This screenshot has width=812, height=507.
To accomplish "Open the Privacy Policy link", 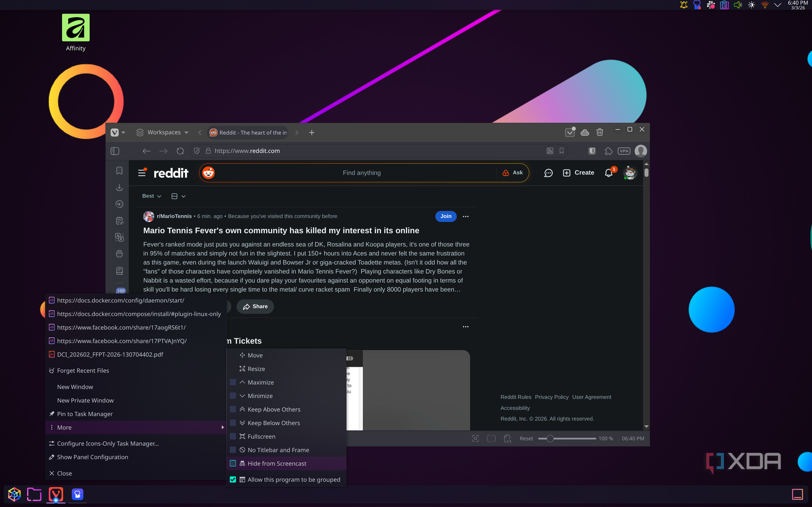I will point(551,397).
